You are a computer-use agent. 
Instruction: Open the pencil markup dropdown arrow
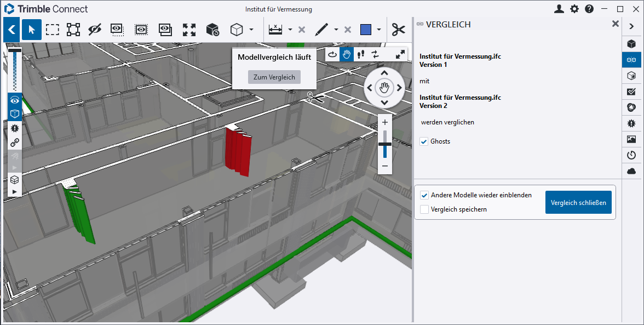click(336, 30)
